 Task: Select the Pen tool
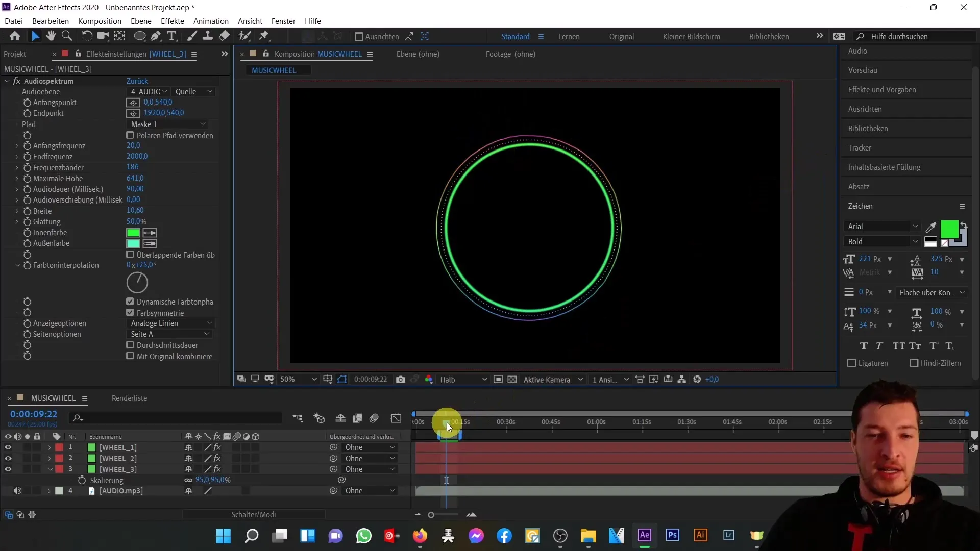point(156,36)
